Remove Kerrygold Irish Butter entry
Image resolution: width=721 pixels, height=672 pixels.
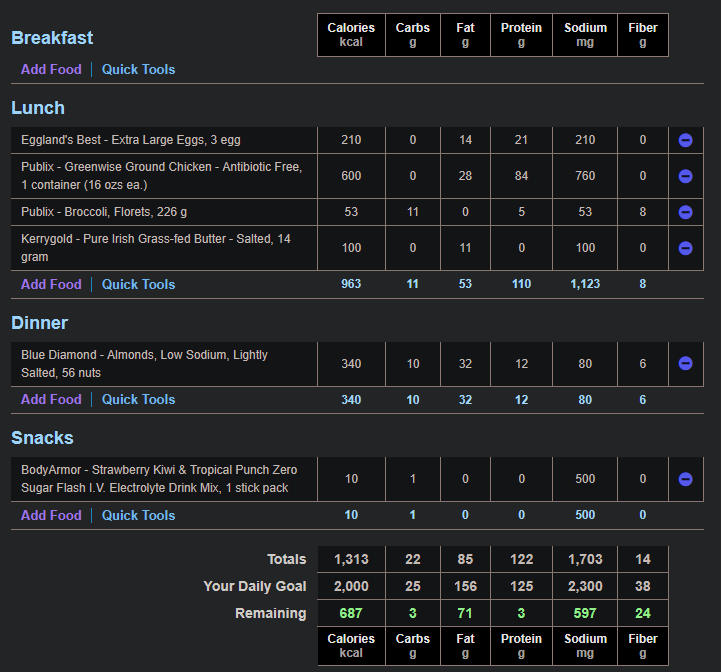[685, 248]
